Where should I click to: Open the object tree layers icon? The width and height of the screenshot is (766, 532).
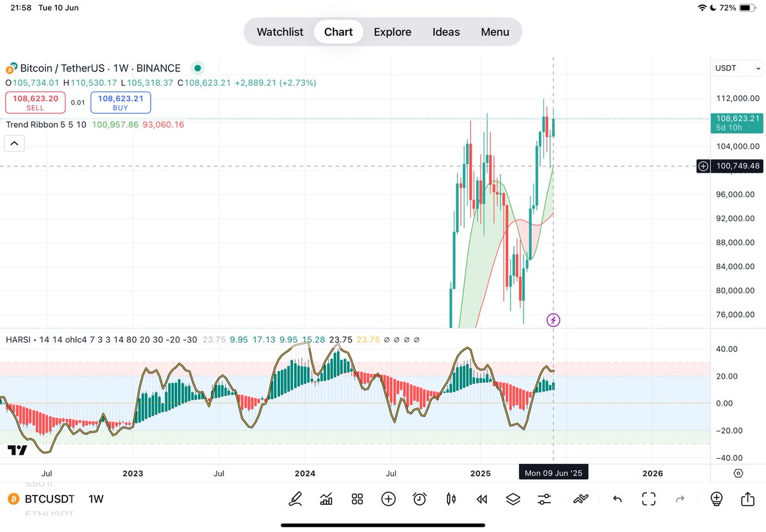tap(513, 499)
